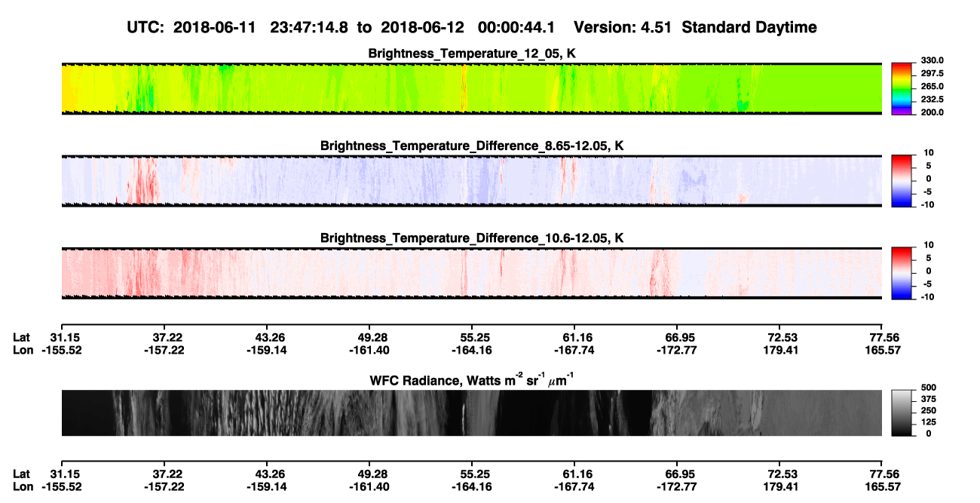Click the 500 tick on WFC colorbar
The image size is (980, 503).
pos(929,388)
